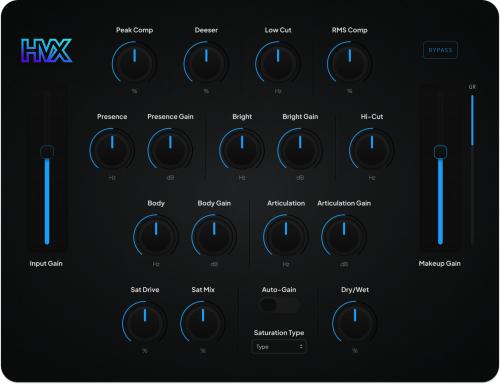Click the Sat Mix percent value field

pos(203,351)
